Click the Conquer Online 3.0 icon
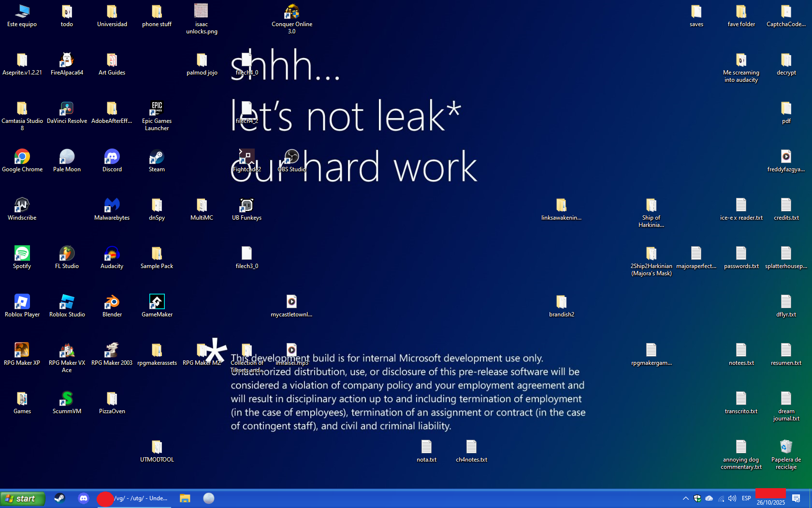The height and width of the screenshot is (508, 812). [291, 19]
